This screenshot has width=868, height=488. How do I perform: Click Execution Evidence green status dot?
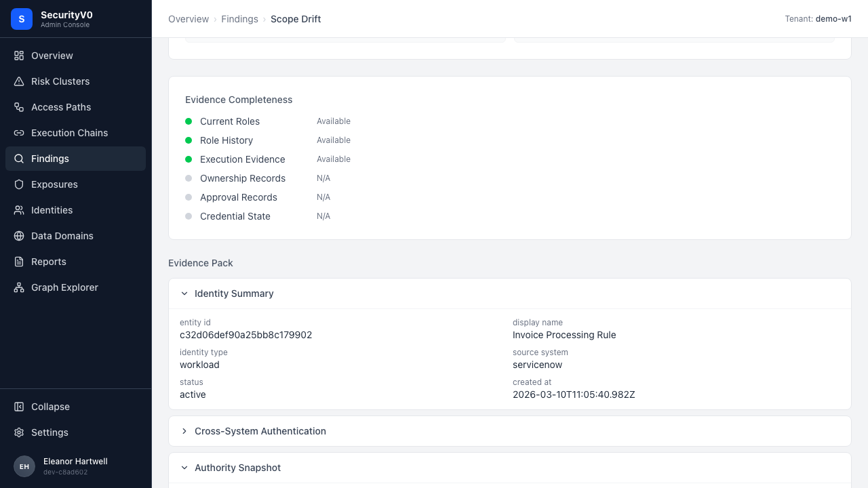(x=189, y=159)
